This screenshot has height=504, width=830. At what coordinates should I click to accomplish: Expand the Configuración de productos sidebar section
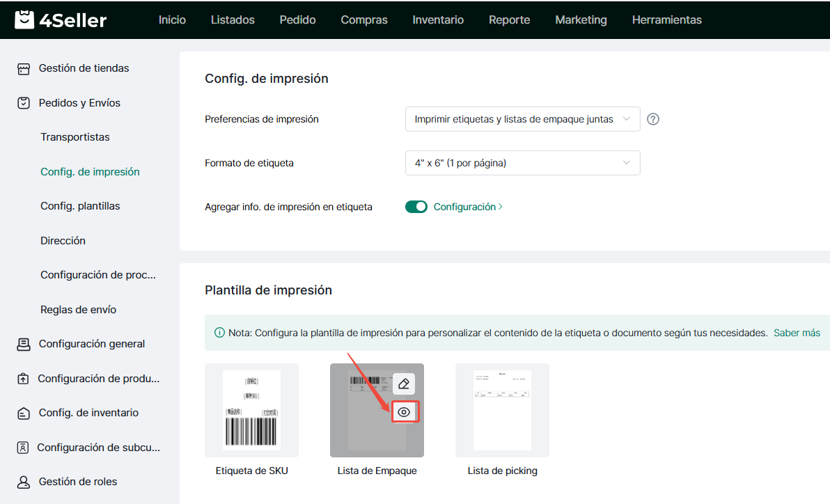tap(98, 379)
